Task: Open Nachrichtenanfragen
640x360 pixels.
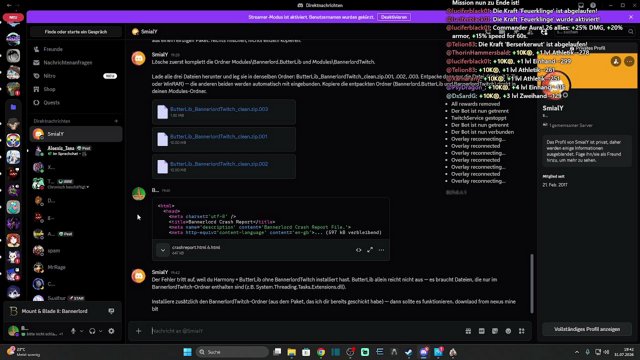Action: click(x=68, y=63)
